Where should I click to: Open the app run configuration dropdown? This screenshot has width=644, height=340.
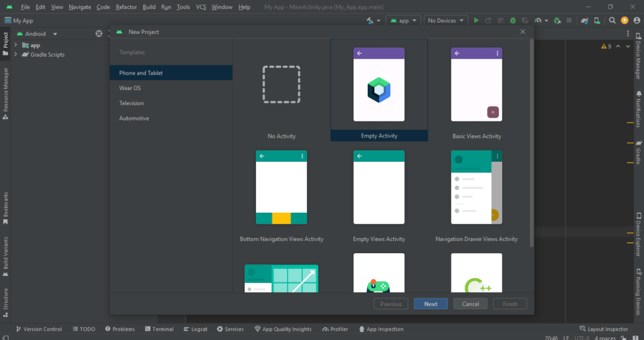click(403, 21)
